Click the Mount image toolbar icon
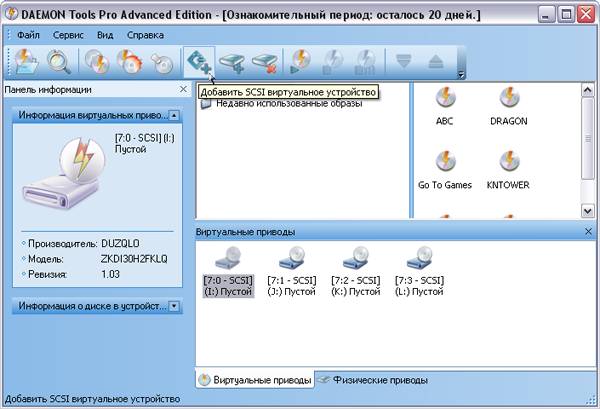 [26, 61]
